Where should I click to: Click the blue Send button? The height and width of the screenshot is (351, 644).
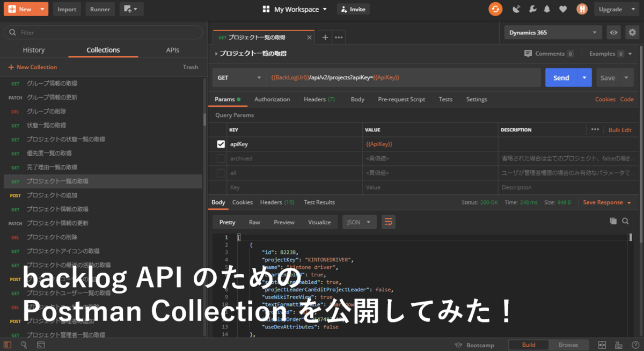coord(561,78)
